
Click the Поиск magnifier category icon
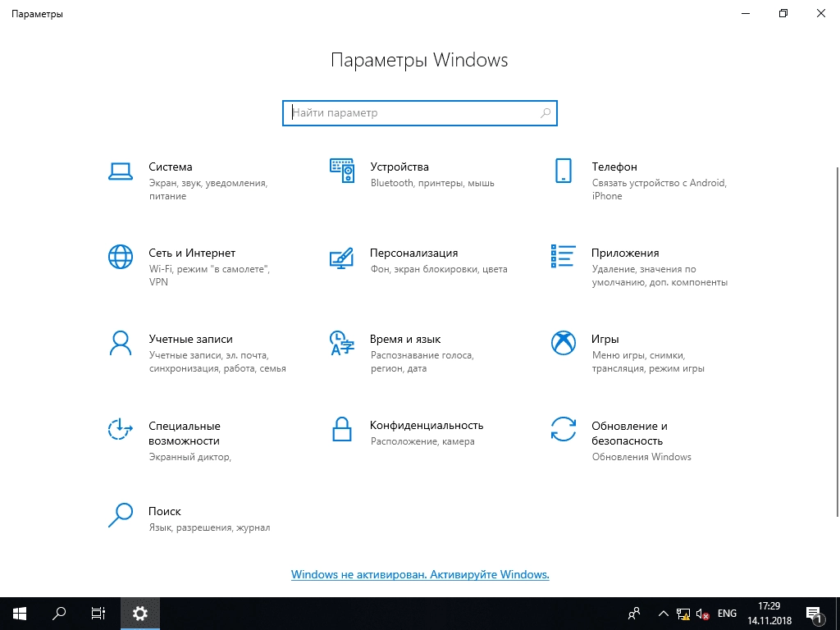pos(121,515)
